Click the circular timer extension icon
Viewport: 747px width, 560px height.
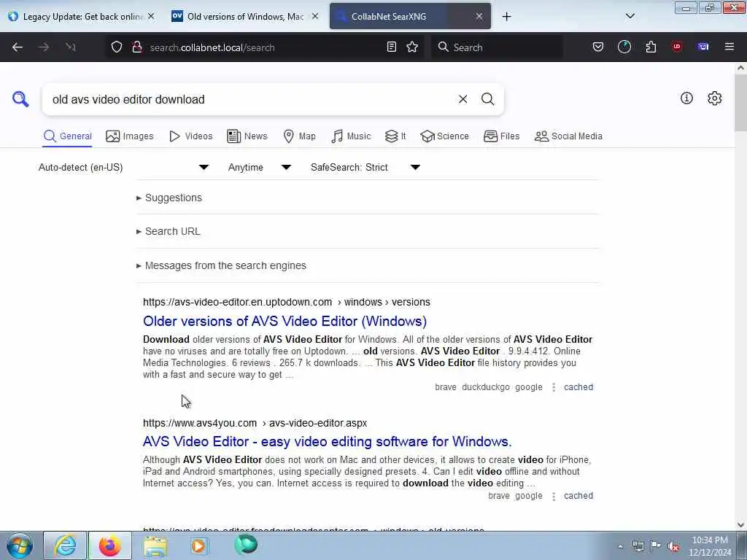tap(624, 47)
